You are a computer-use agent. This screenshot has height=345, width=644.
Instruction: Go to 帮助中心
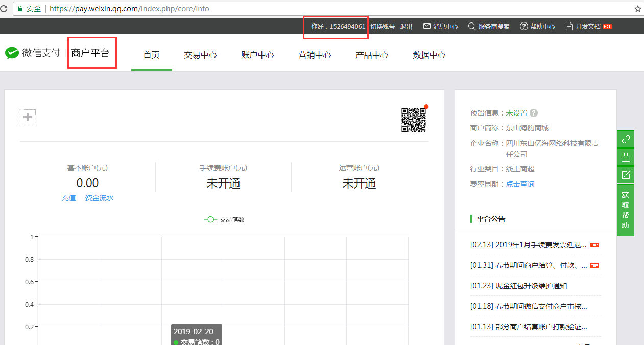(542, 26)
